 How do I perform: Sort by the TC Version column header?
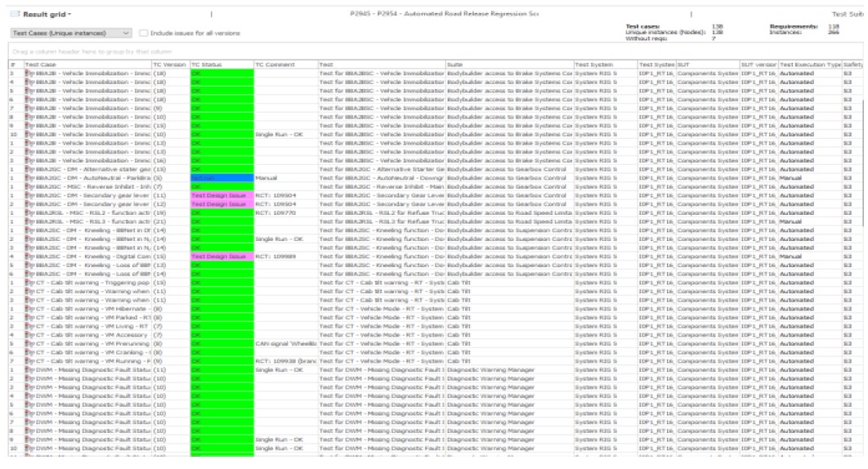click(x=171, y=65)
